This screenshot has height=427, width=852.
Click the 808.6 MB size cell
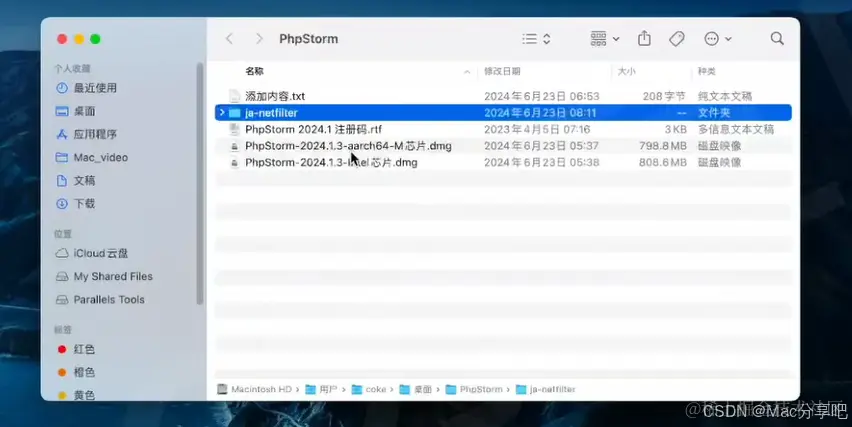[662, 162]
